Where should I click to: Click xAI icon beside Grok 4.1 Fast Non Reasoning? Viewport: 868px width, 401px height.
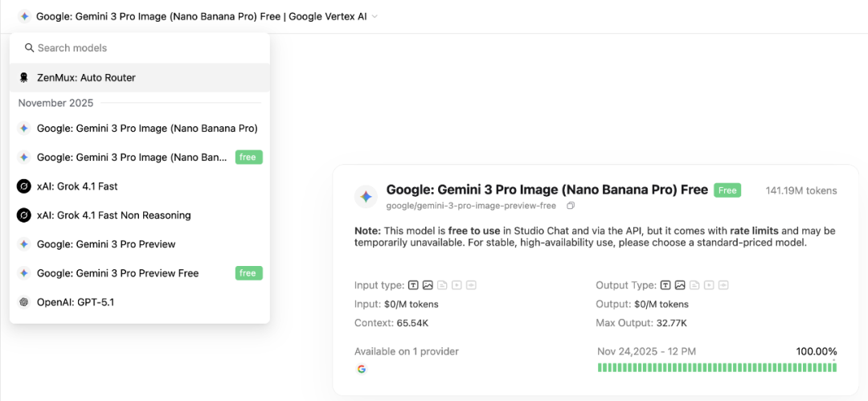point(24,215)
